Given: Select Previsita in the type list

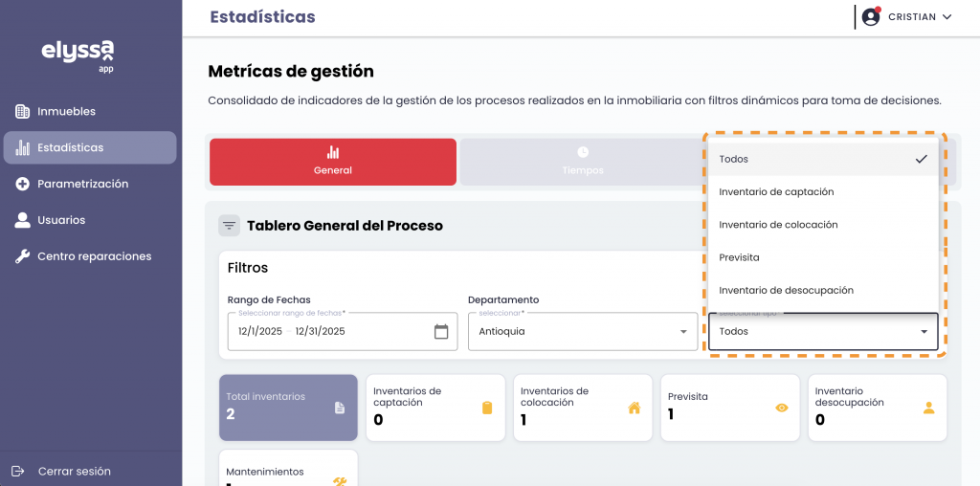Looking at the screenshot, I should [739, 257].
